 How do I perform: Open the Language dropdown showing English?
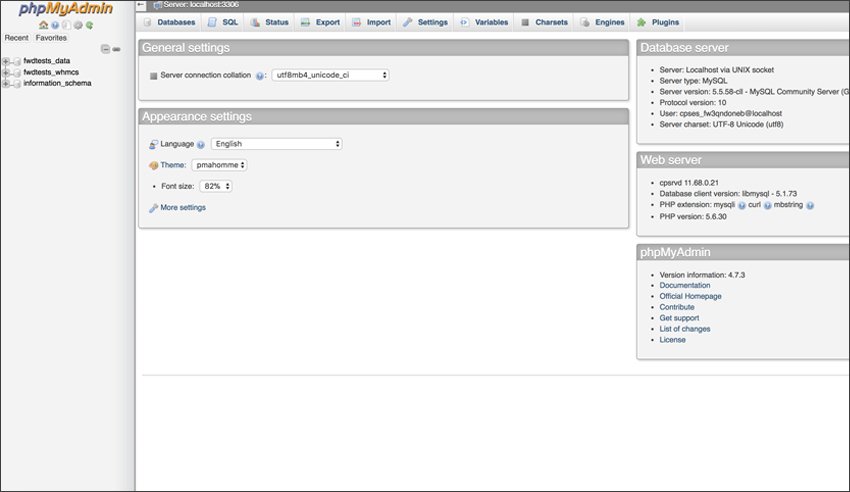[276, 144]
